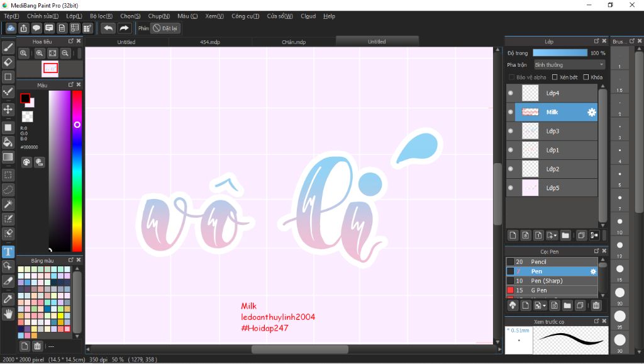Enable the Khóa checkbox
Screen dimensions: 644x364
pos(586,77)
